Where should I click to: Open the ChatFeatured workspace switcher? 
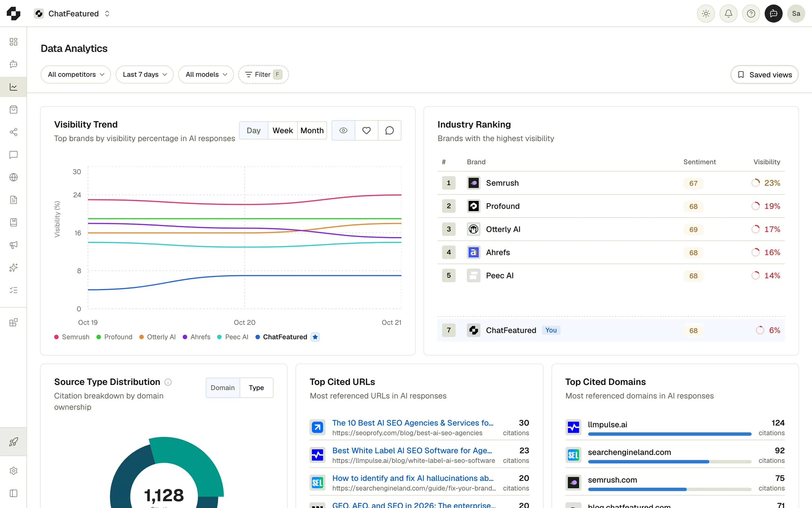[x=72, y=14]
